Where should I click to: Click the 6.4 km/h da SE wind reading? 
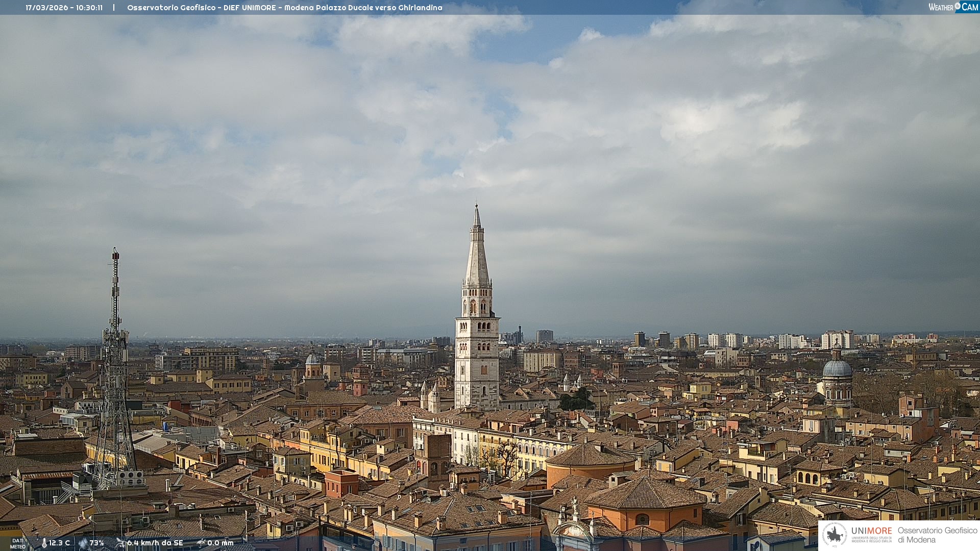[x=155, y=543]
